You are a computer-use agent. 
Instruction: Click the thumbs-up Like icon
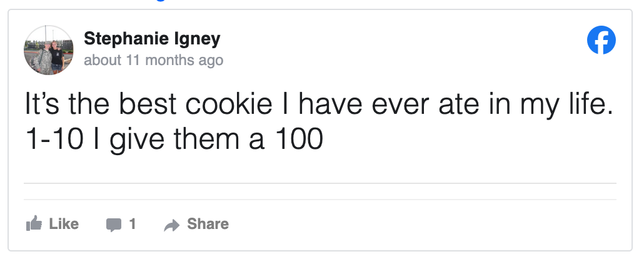tap(33, 224)
